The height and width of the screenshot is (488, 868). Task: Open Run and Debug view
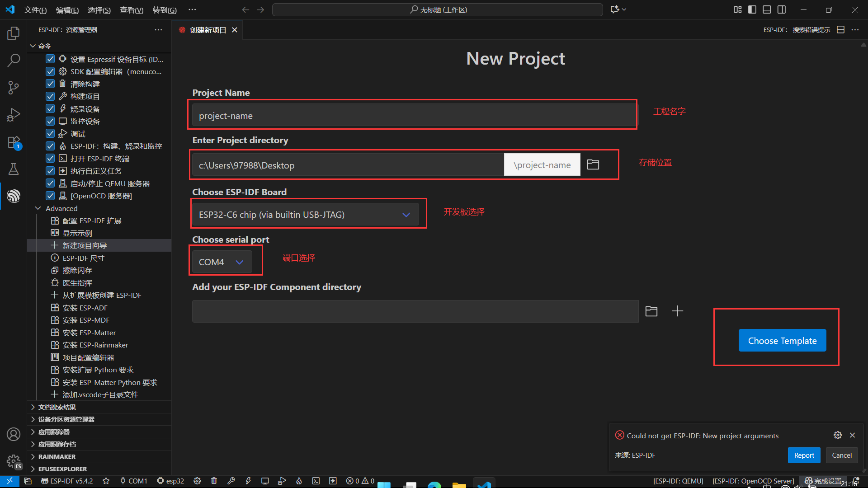coord(14,114)
